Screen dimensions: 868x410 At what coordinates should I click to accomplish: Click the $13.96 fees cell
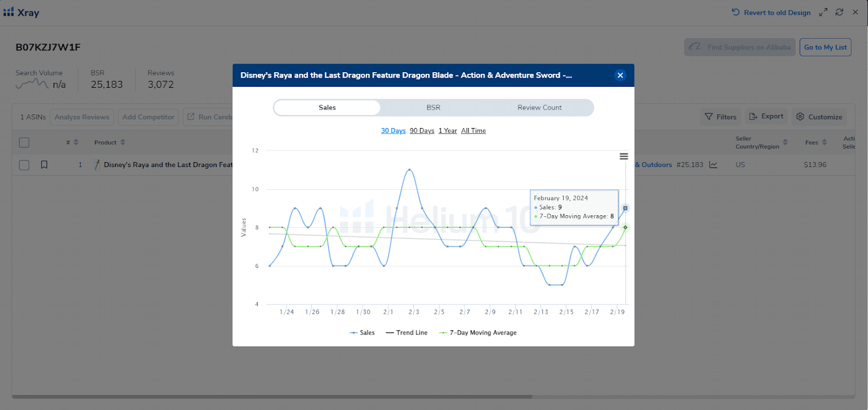[815, 165]
